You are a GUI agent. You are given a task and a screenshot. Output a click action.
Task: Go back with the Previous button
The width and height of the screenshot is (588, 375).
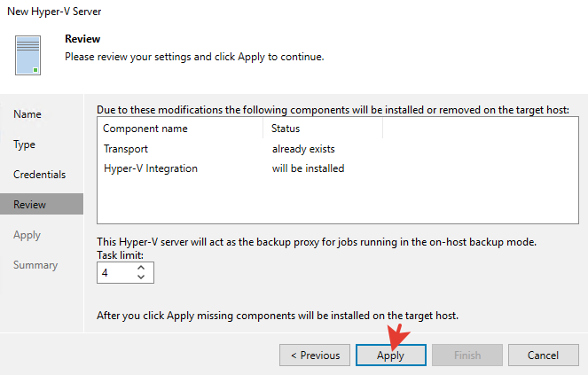[315, 355]
